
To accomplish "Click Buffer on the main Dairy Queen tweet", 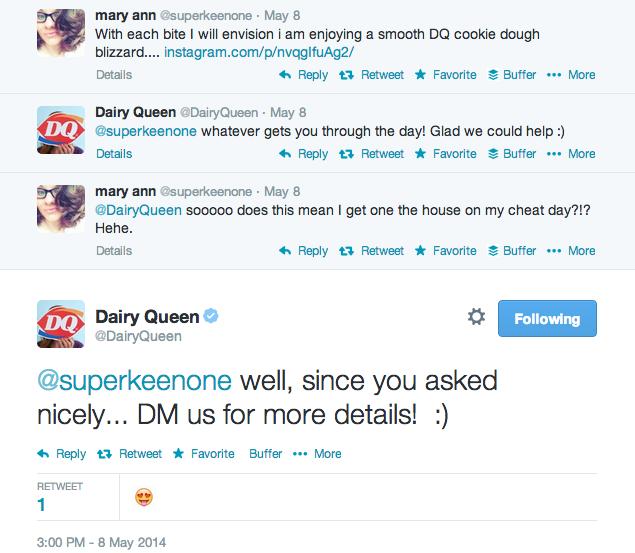I will (266, 454).
